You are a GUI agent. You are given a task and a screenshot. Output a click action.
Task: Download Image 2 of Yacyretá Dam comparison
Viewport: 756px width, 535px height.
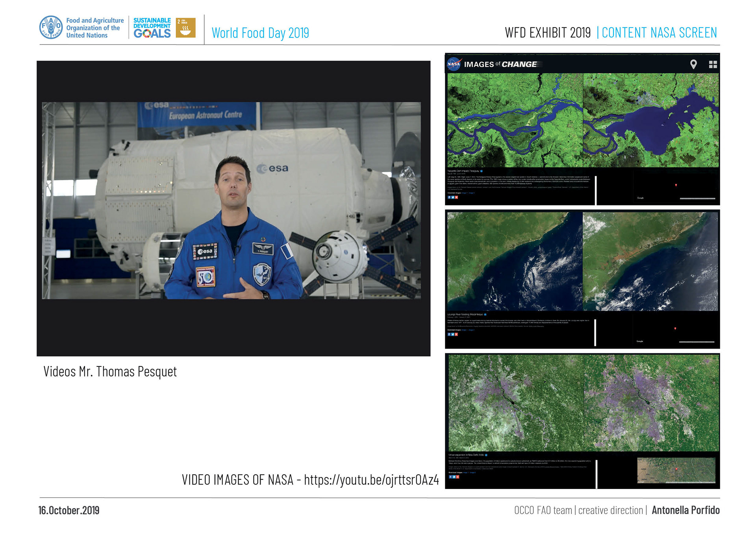click(x=471, y=193)
